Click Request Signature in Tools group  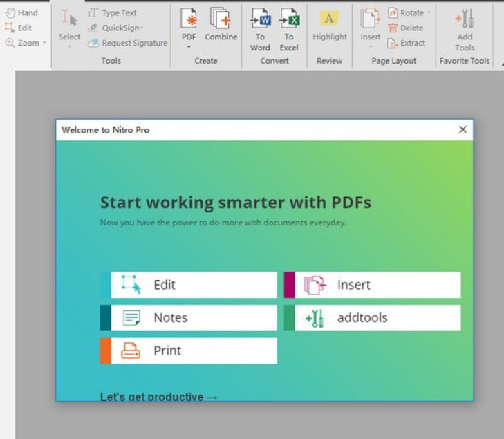pos(128,43)
